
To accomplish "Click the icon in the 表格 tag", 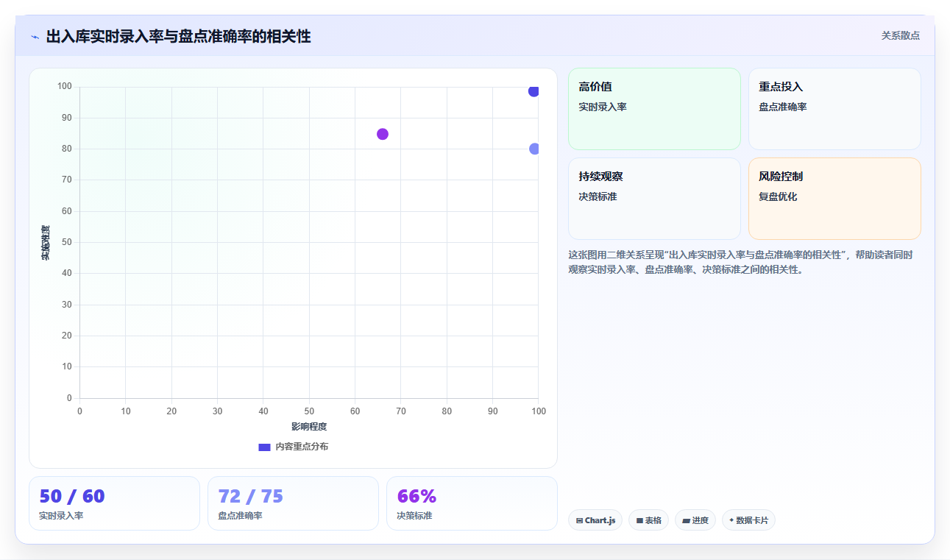I will [x=639, y=520].
